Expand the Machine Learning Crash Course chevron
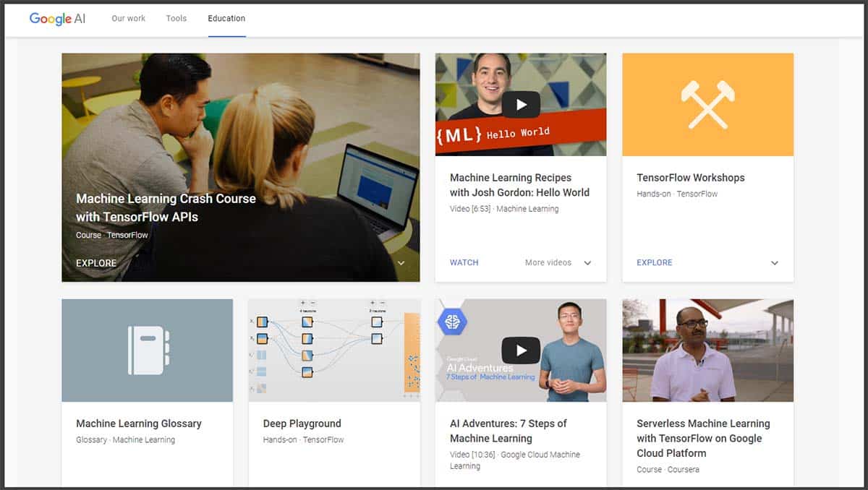The height and width of the screenshot is (490, 868). [x=401, y=263]
